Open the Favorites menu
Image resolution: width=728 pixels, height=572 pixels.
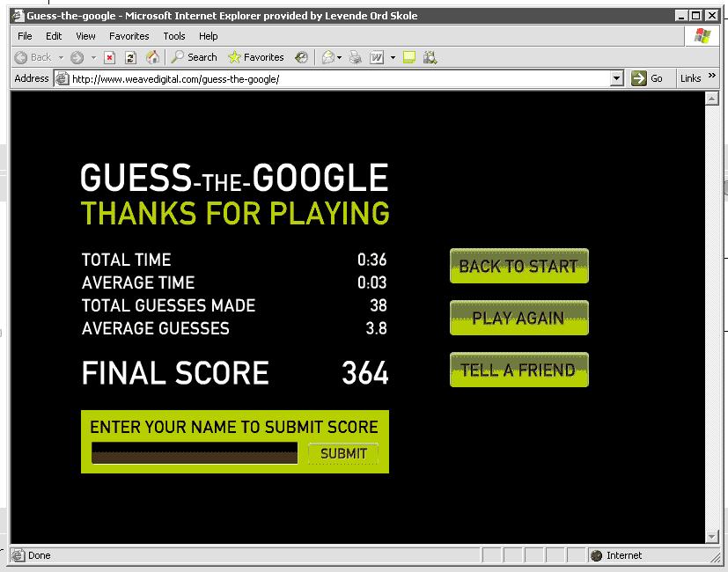129,36
